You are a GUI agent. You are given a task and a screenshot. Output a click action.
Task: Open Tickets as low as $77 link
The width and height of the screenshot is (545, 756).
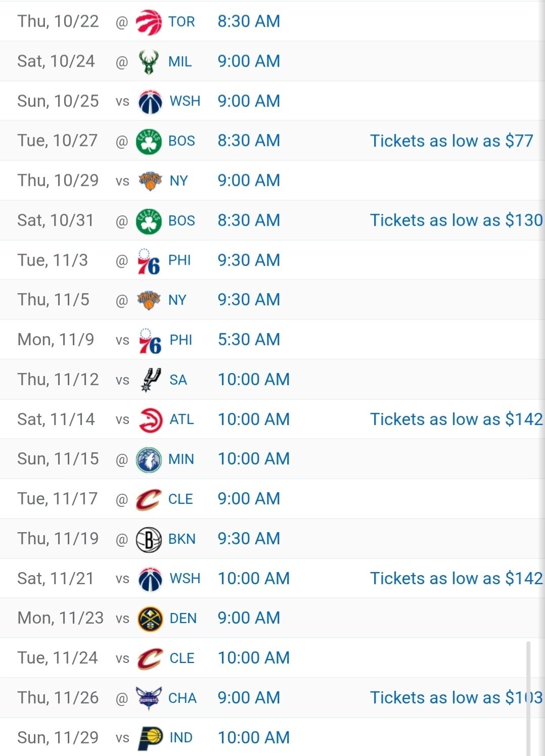point(451,140)
